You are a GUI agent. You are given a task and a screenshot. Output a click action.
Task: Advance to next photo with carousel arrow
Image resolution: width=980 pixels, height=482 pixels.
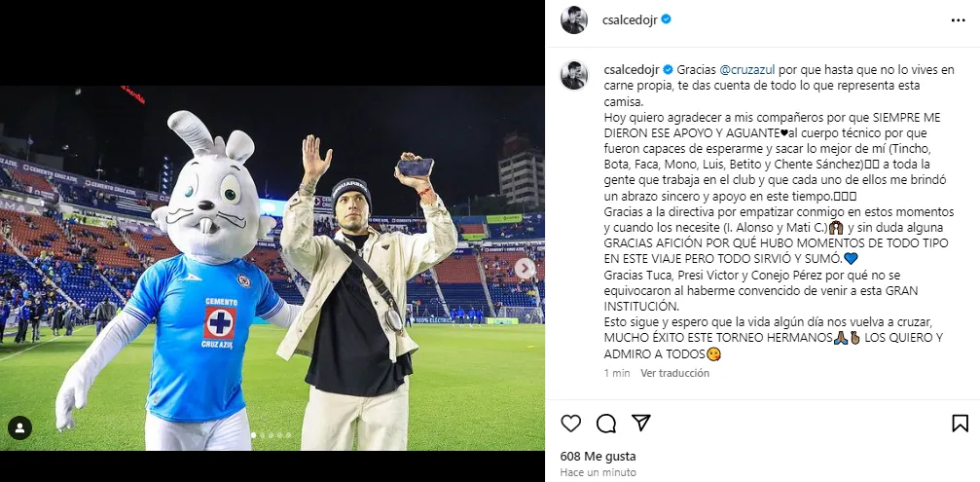(x=525, y=268)
